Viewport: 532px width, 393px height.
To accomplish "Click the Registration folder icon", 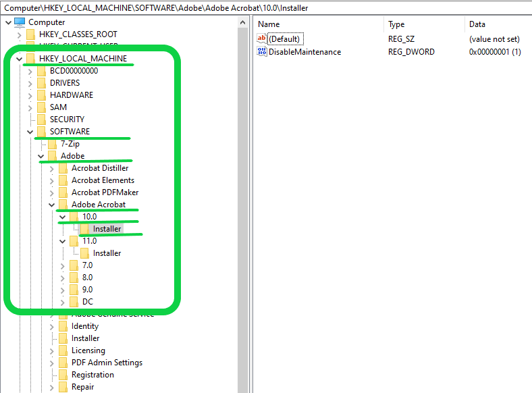I will [63, 375].
